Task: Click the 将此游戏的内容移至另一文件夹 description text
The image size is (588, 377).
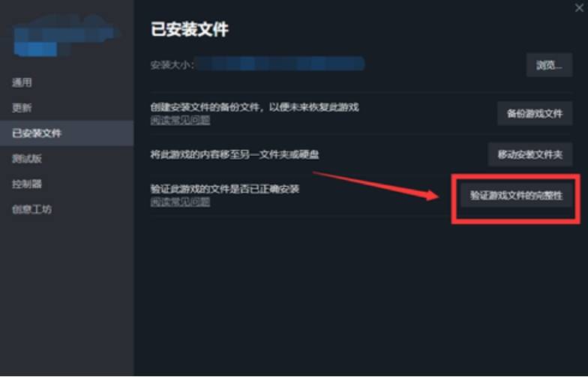Action: (235, 154)
